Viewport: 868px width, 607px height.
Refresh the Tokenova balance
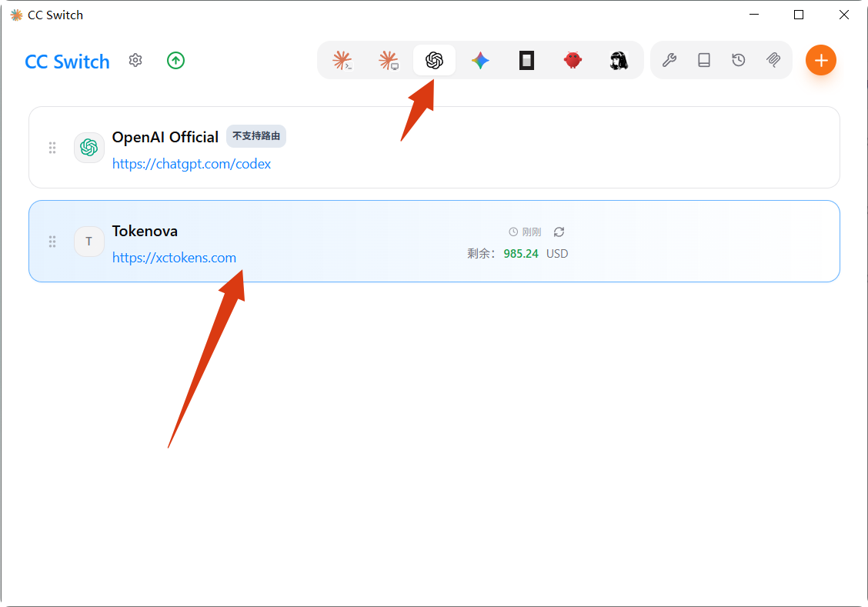coord(559,232)
